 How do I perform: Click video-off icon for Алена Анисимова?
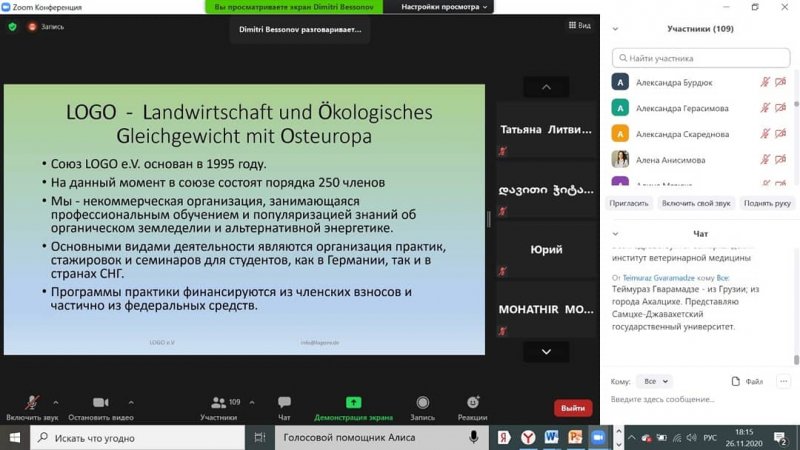(781, 160)
